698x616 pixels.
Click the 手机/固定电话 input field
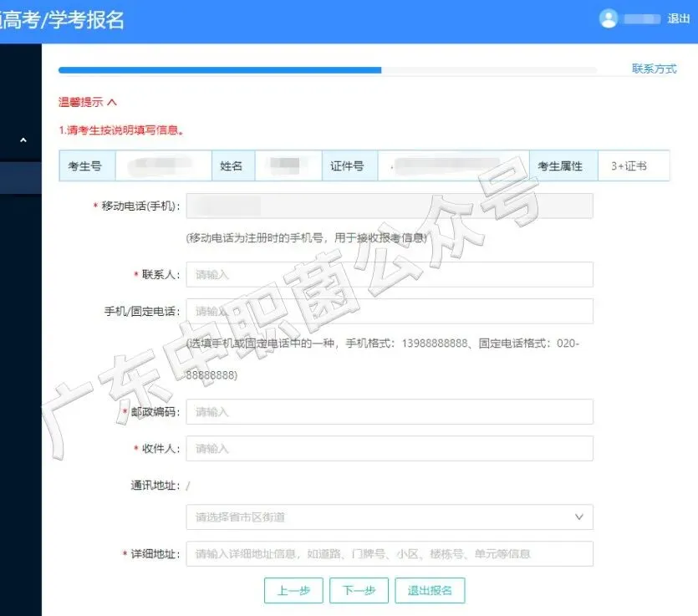point(390,311)
